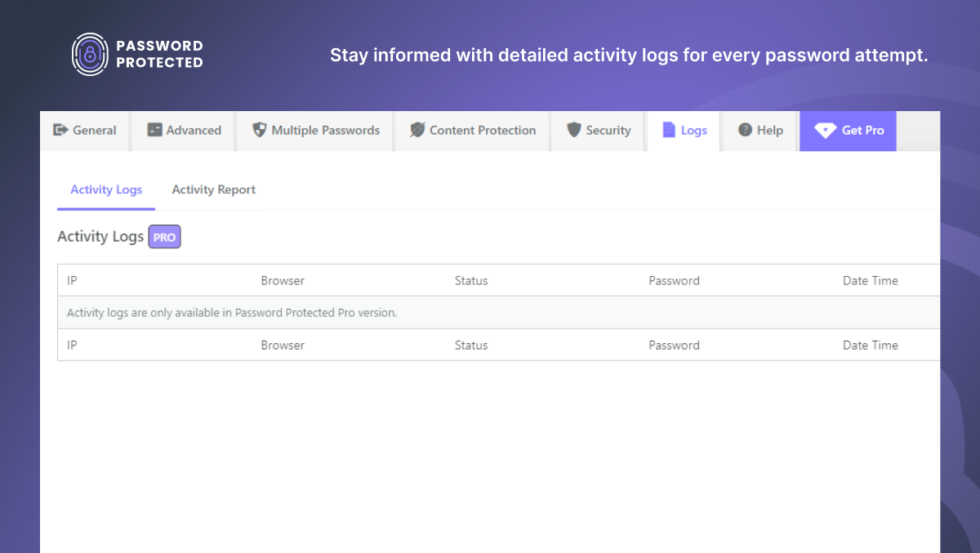Click the Status column header

[471, 280]
